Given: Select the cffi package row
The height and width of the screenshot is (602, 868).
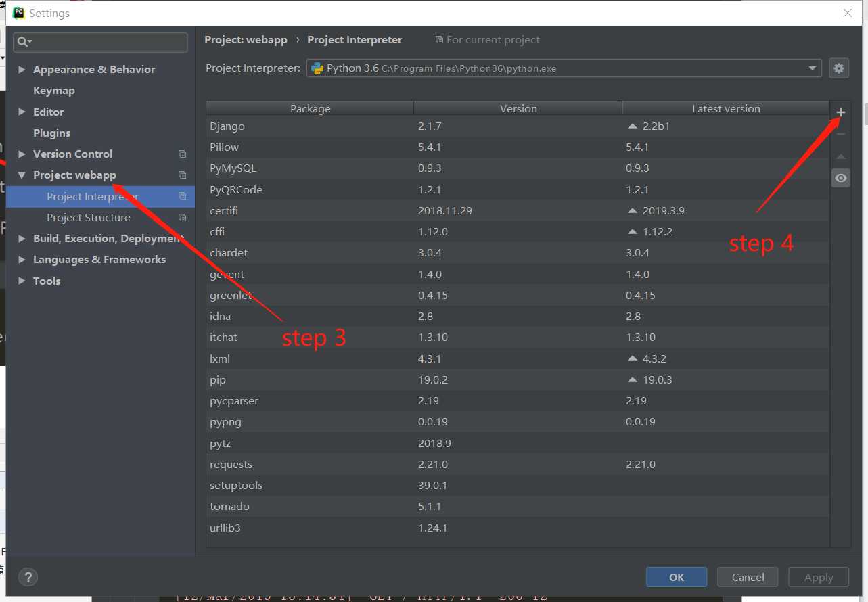Looking at the screenshot, I should (518, 231).
